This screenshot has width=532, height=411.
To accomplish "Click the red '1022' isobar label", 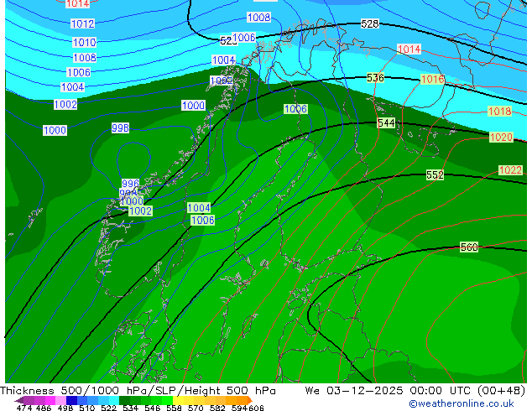I will 510,170.
